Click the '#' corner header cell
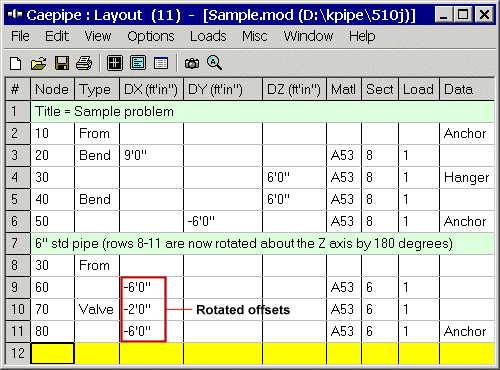Image resolution: width=500 pixels, height=370 pixels. 18,89
